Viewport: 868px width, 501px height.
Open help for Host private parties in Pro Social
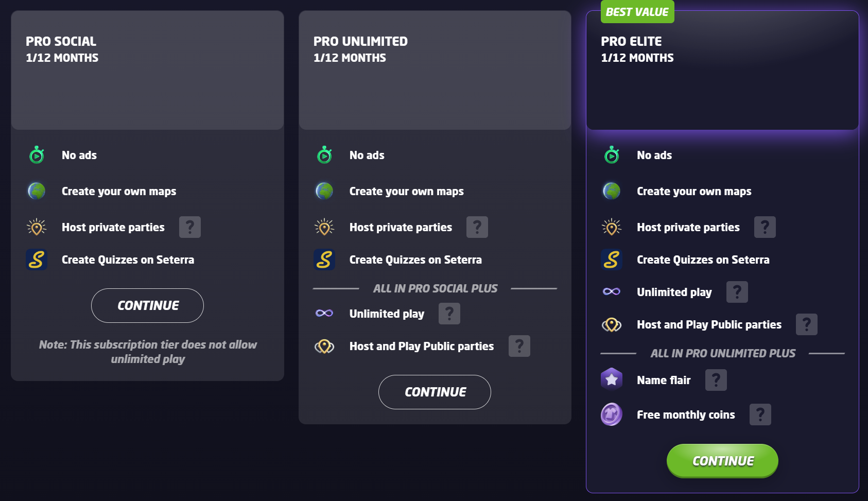tap(190, 227)
